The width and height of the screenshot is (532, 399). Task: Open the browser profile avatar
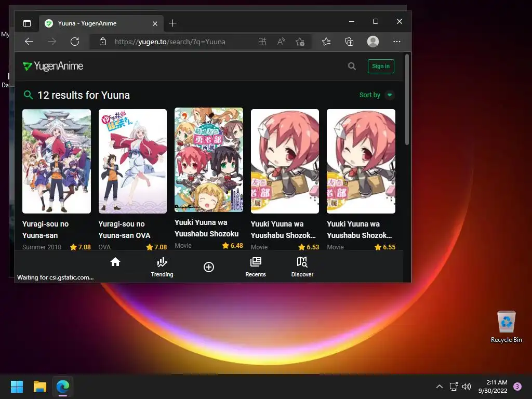click(373, 42)
